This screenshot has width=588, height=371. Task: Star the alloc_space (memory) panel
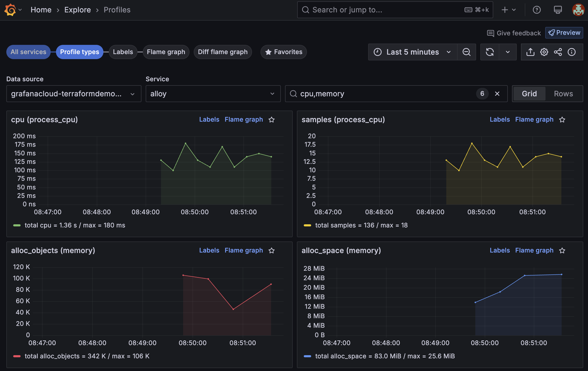pyautogui.click(x=562, y=250)
